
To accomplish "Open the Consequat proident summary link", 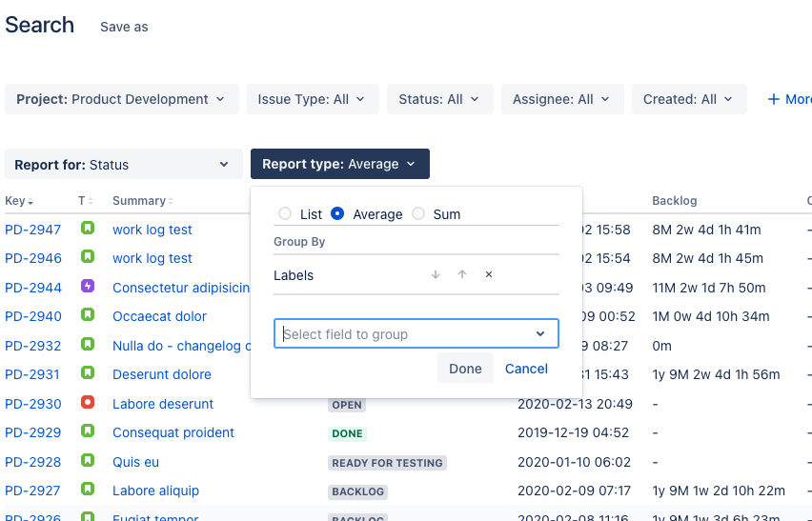I will pyautogui.click(x=173, y=432).
